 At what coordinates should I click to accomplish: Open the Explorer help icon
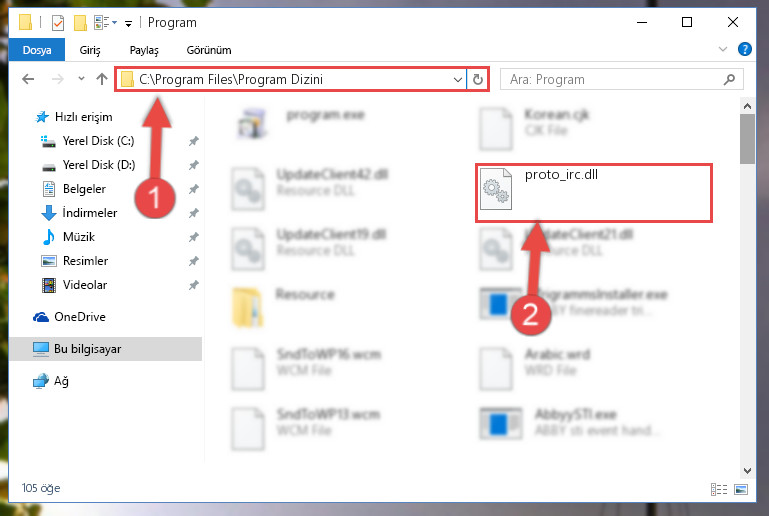pos(744,49)
